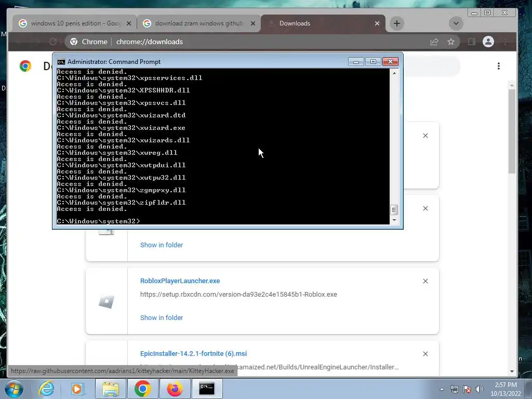Open EpicInstaller-14.2.1-fortnite (6).msi link

[x=193, y=353]
